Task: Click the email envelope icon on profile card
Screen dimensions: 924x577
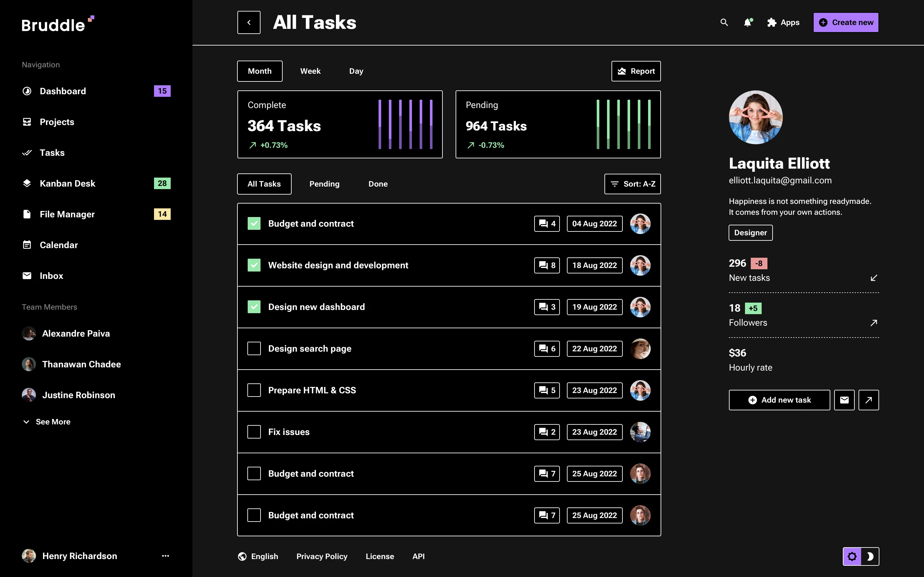Action: click(x=844, y=399)
